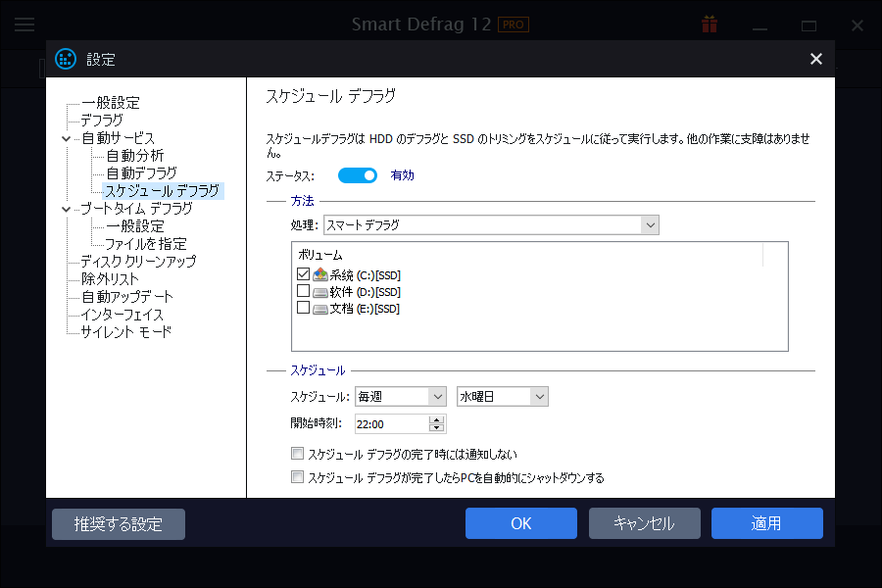Click the OK button
The width and height of the screenshot is (882, 588).
click(x=521, y=523)
